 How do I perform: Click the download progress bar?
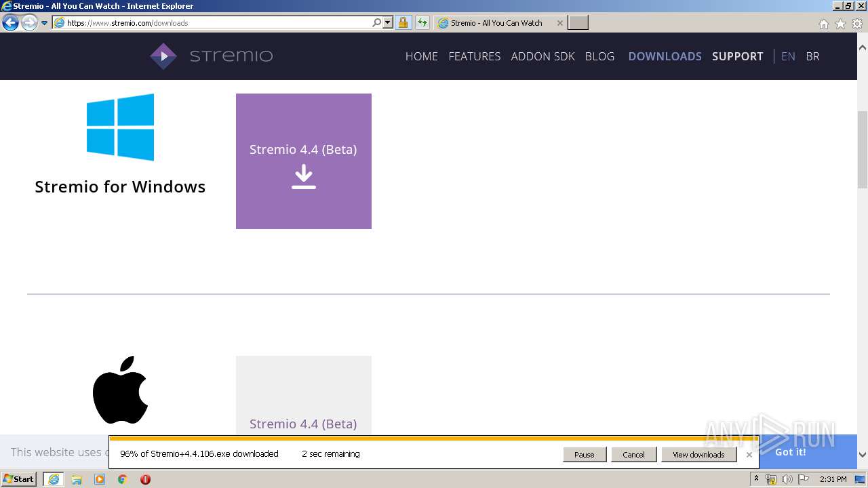pyautogui.click(x=434, y=439)
